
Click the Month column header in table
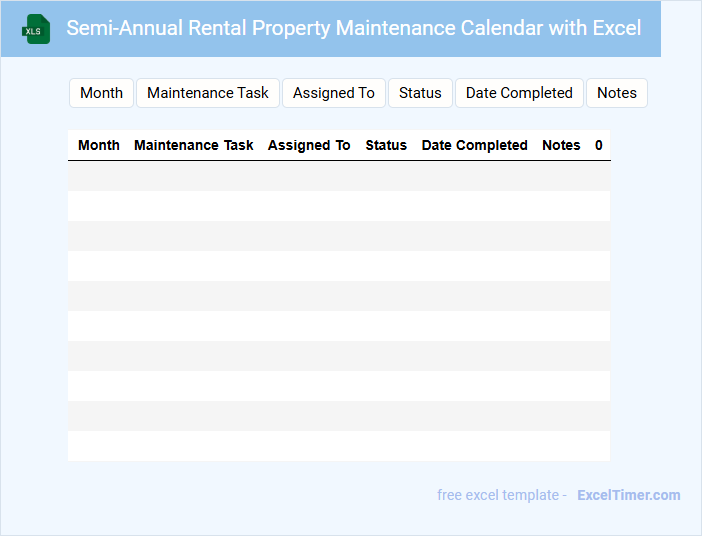99,145
